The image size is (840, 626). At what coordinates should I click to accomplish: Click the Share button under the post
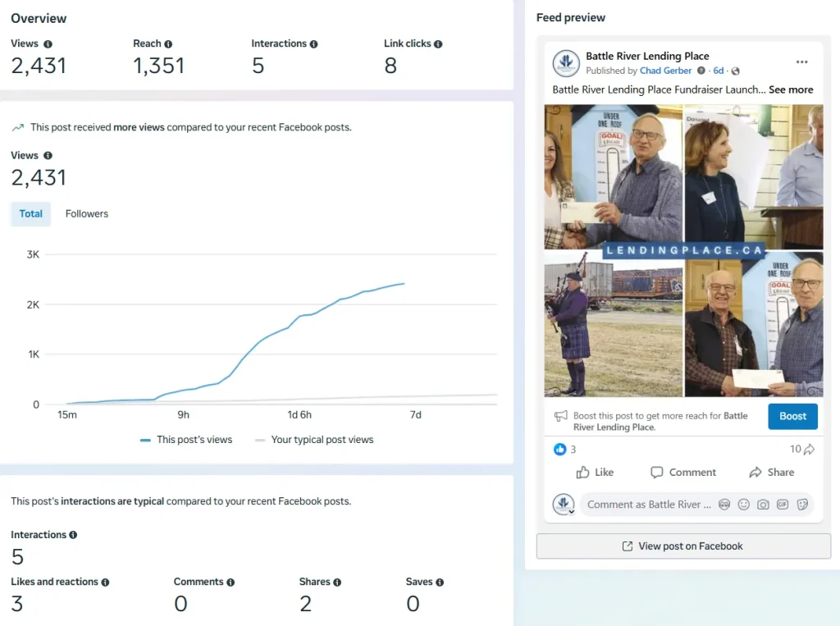point(771,473)
